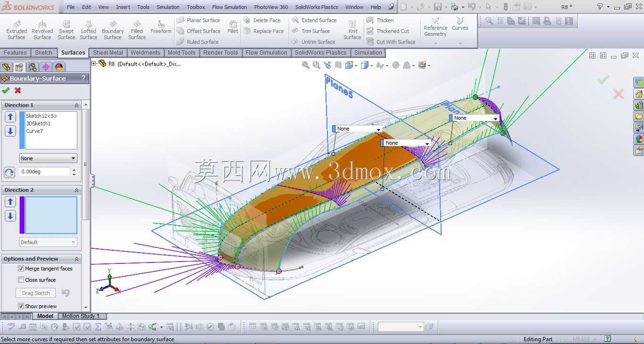Open the DimXpertManager panel tab
This screenshot has height=344, width=644.
(45, 67)
